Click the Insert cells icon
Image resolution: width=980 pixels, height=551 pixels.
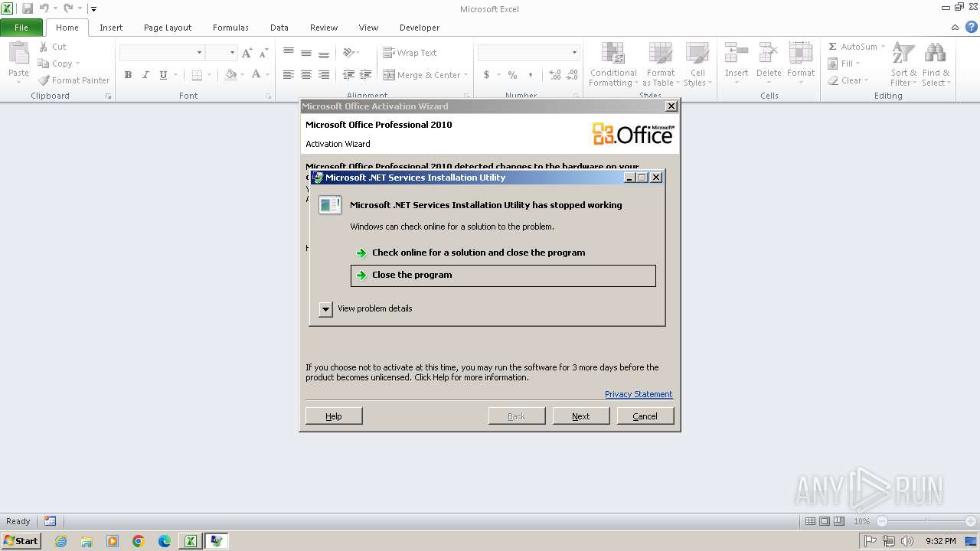pos(737,54)
